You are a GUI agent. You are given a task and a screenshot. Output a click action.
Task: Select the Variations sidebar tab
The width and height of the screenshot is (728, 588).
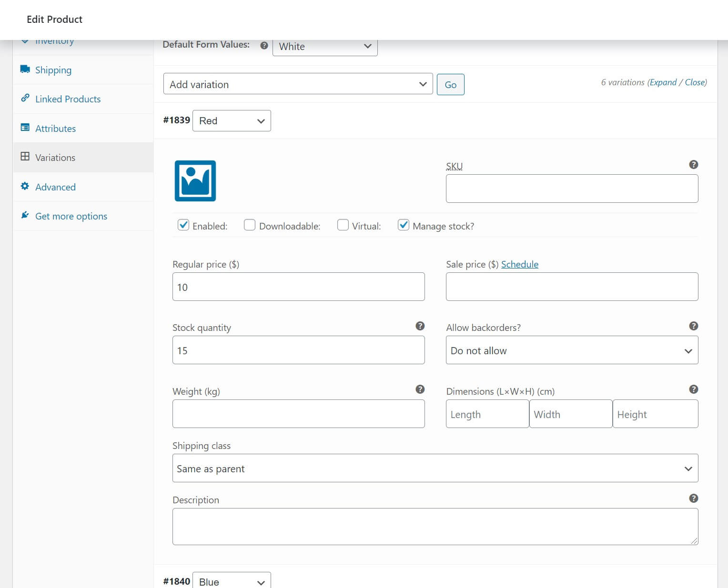[55, 157]
